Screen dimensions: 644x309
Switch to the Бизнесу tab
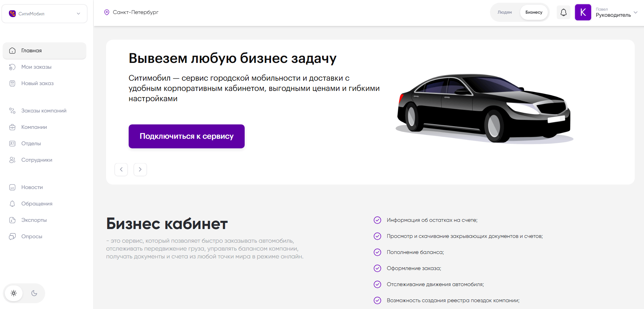(x=533, y=12)
